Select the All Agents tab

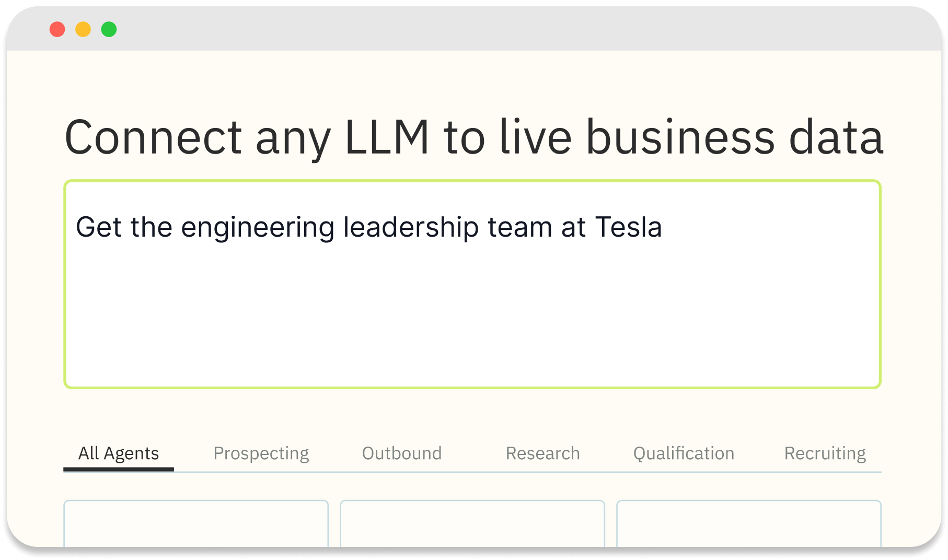(119, 453)
